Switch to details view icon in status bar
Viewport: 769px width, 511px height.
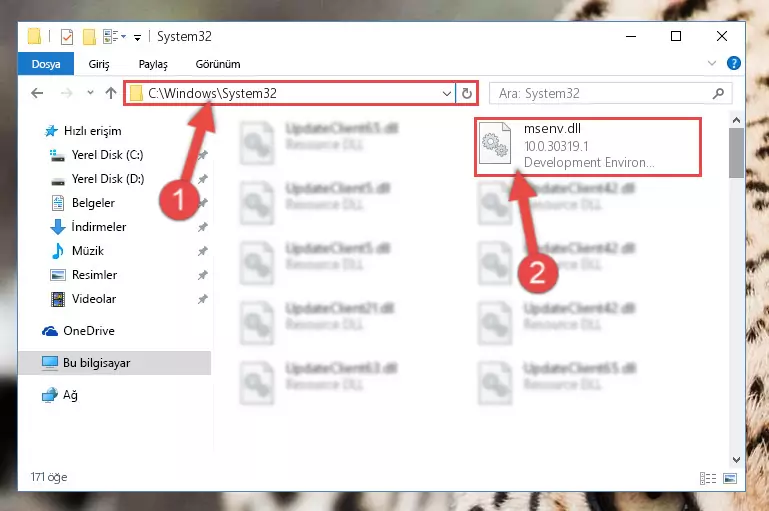tap(708, 478)
